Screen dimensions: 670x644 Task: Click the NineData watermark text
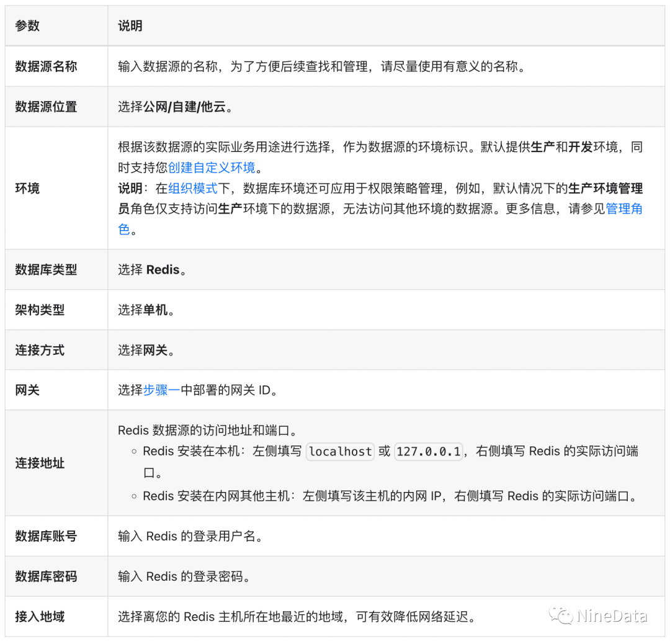click(x=612, y=615)
